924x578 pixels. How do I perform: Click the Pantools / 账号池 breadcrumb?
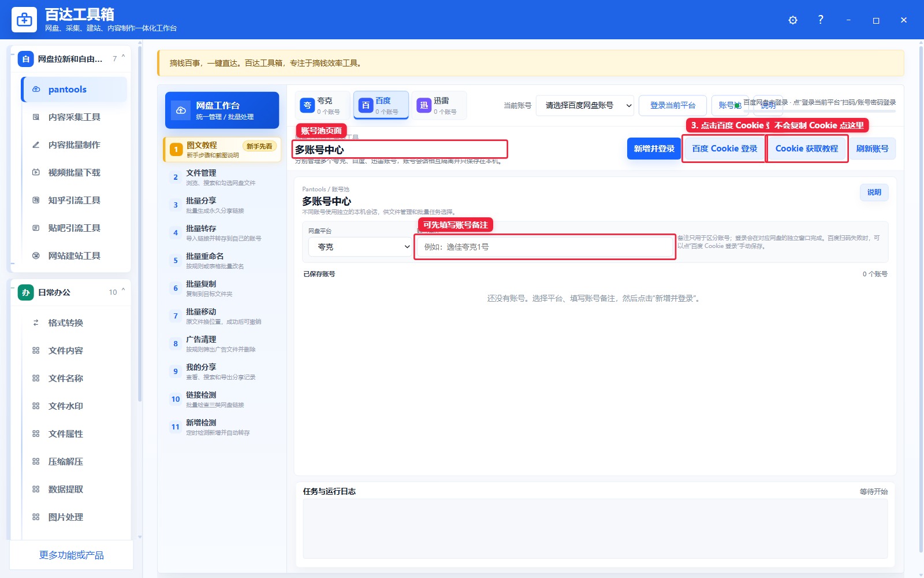click(326, 190)
